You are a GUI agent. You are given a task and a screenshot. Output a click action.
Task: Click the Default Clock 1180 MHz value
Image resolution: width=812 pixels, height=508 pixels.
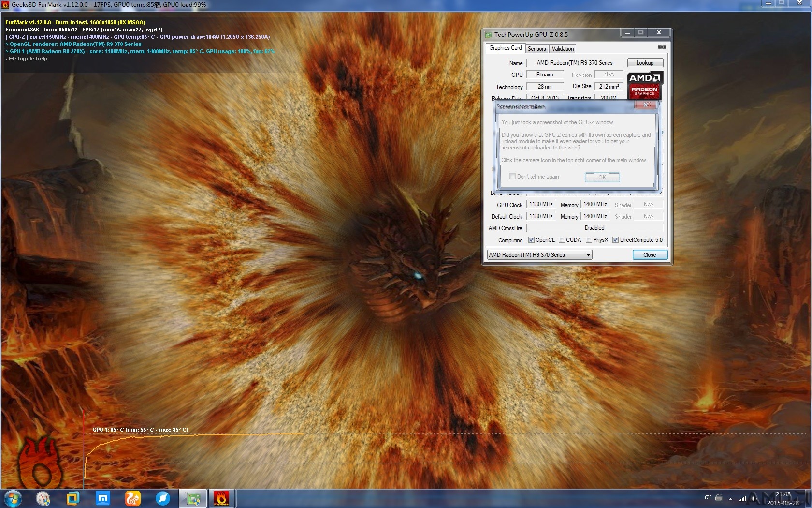click(x=541, y=216)
